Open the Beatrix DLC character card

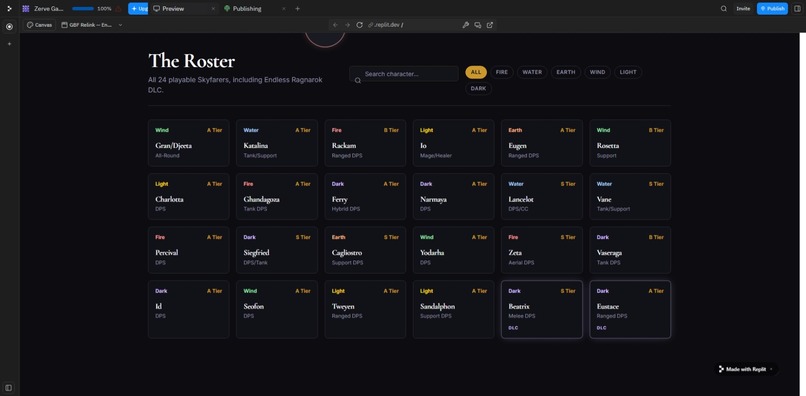coord(542,309)
